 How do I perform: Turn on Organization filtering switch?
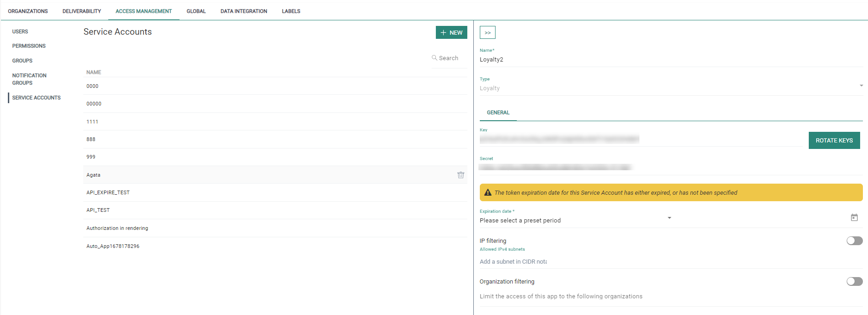854,281
